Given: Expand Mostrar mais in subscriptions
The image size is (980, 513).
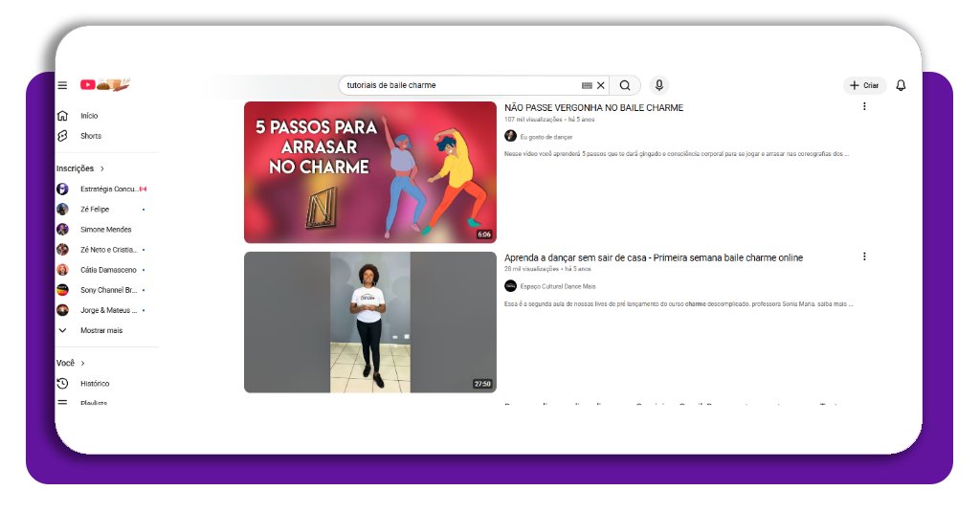Looking at the screenshot, I should coord(100,330).
